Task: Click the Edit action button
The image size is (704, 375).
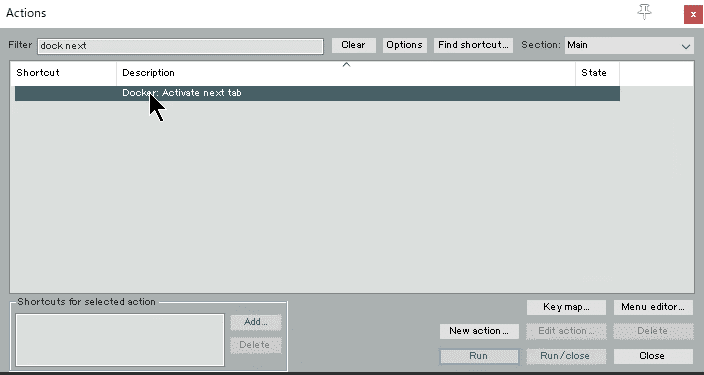Action: [x=566, y=331]
